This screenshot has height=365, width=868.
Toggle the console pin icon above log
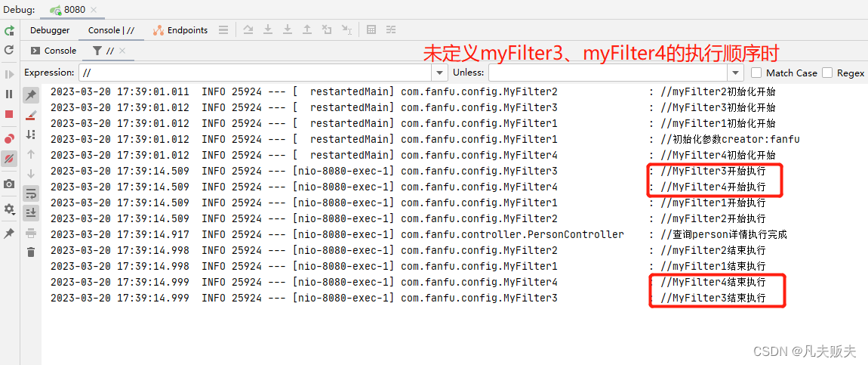coord(31,95)
